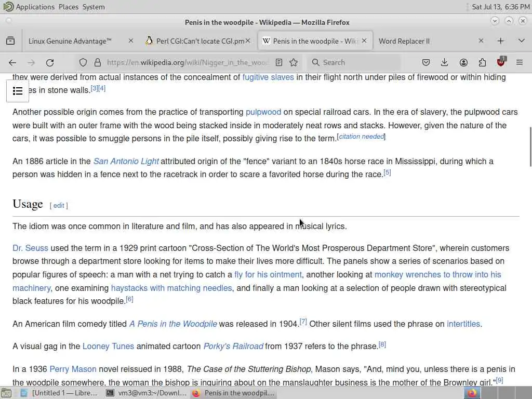532x399 pixels.
Task: Switch to Linux Genuine Advantage tab
Action: 70,41
